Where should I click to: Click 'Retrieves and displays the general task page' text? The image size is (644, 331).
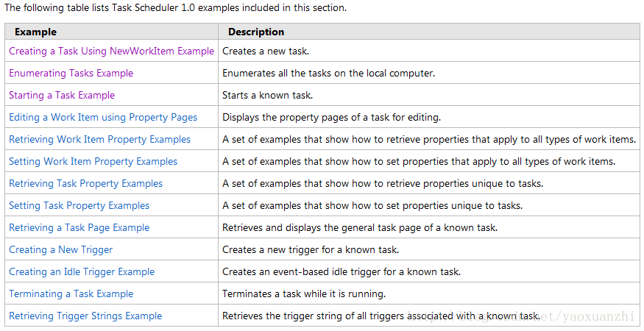click(x=360, y=228)
